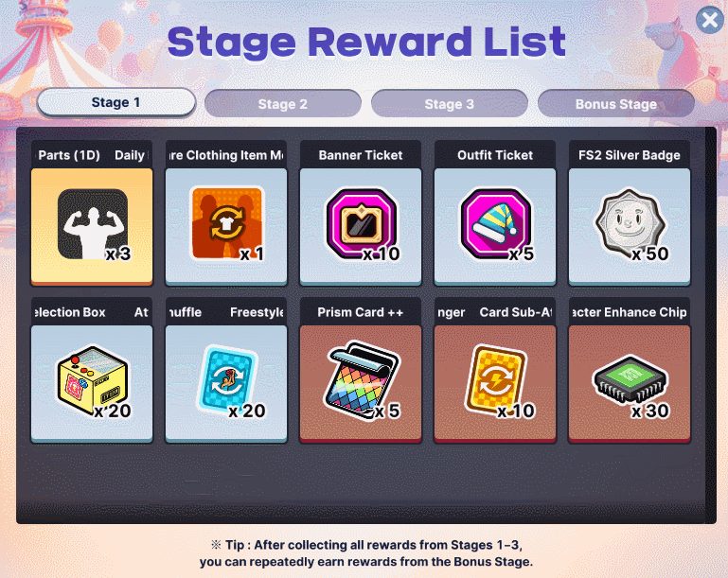Click the Prism Card ++ title label

tap(361, 312)
